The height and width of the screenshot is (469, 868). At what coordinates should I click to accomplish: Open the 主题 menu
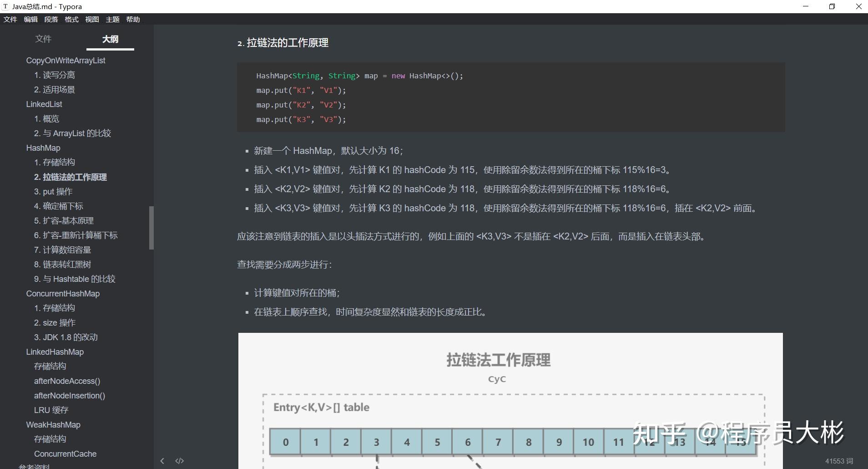[112, 19]
